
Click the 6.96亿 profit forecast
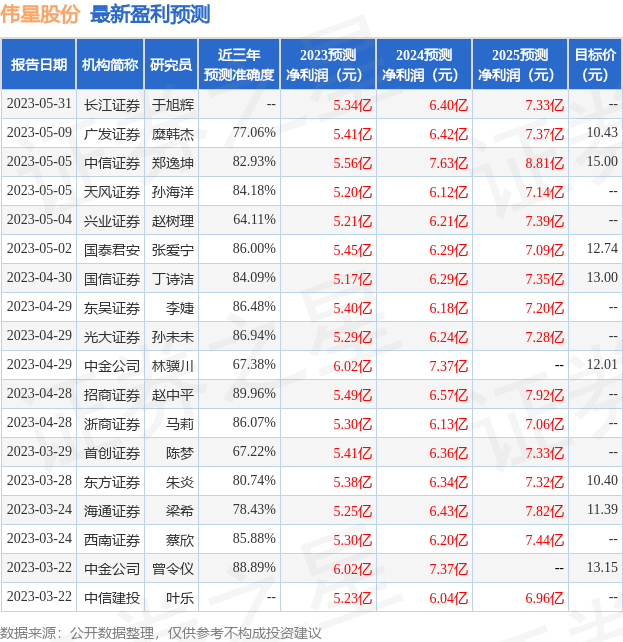click(544, 599)
